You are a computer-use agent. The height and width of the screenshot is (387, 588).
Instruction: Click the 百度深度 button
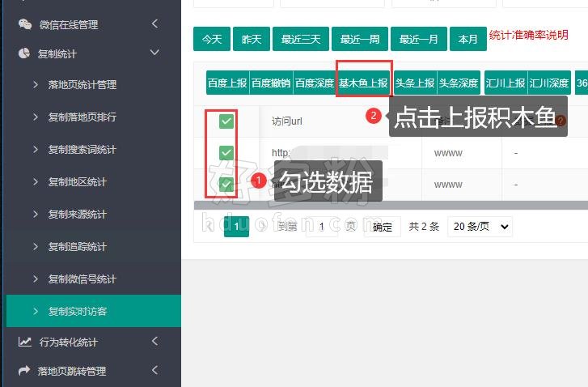point(315,83)
